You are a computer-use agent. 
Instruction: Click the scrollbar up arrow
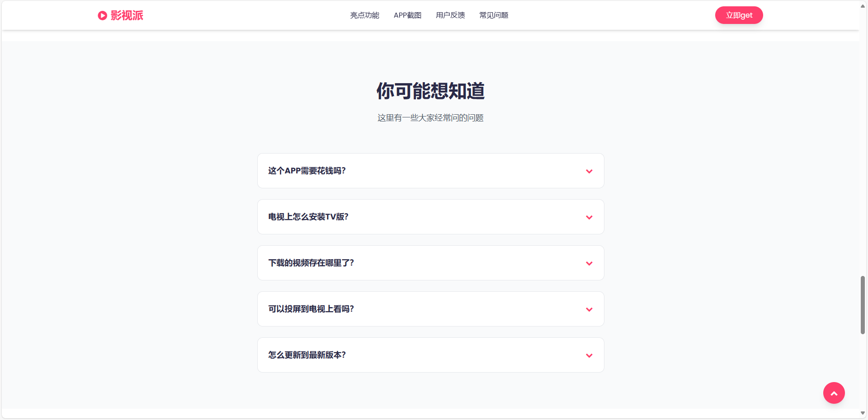coord(863,6)
